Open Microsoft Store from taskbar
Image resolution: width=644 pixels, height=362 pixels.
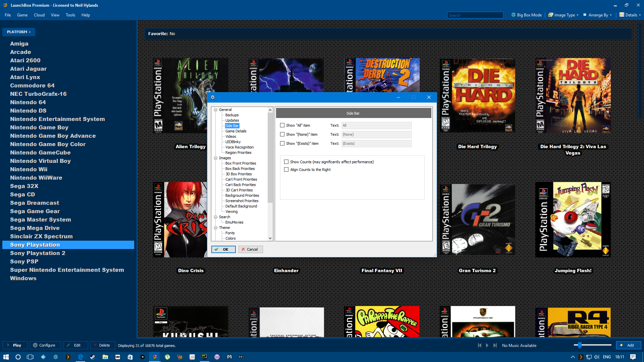(130, 357)
